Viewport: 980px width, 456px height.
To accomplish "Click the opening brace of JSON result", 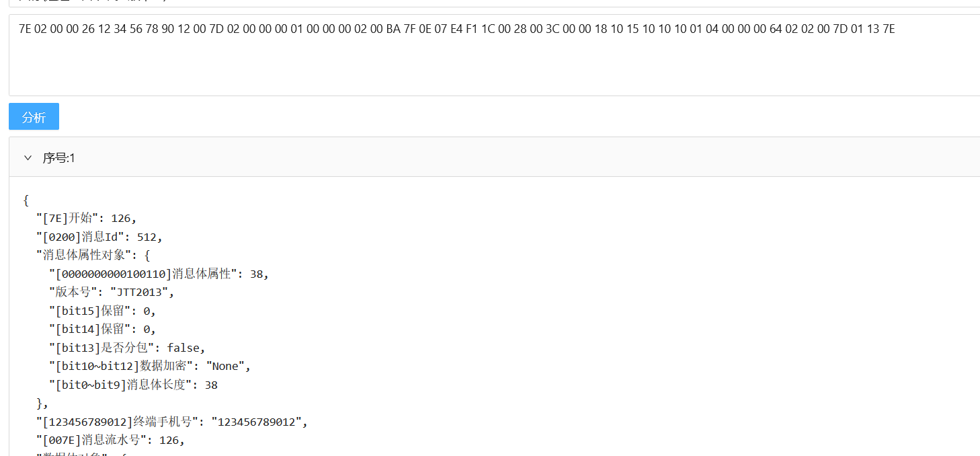I will 26,200.
